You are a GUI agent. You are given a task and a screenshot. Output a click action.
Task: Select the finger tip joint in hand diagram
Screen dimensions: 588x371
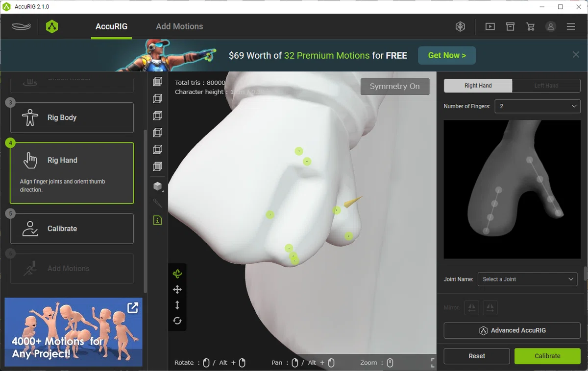tap(486, 231)
